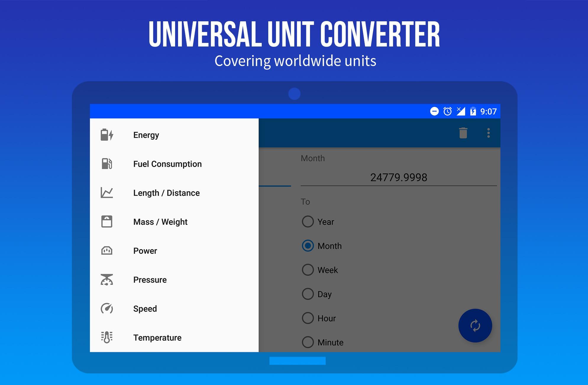The height and width of the screenshot is (385, 588).
Task: Tap the do-not-disturb status icon
Action: [x=434, y=111]
